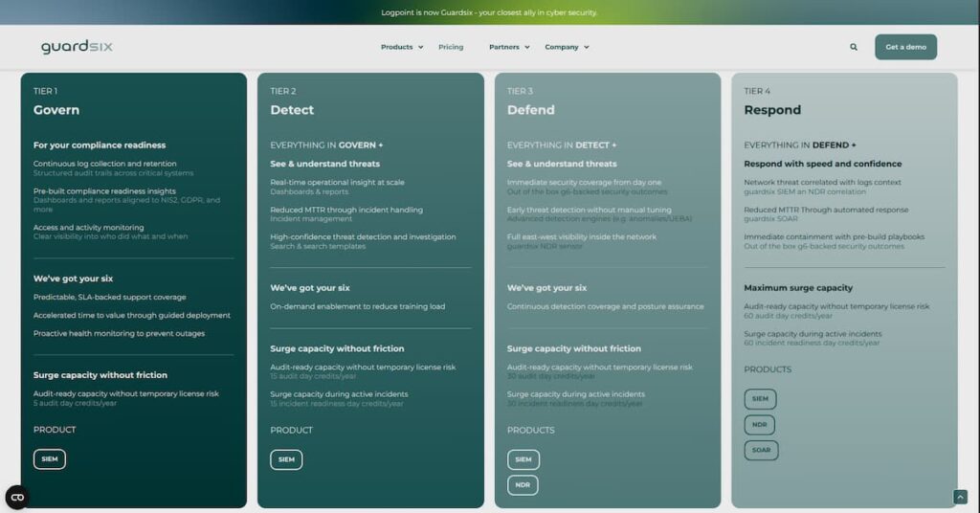Click 'Pre-built compliance readiness insights'
This screenshot has height=513, width=980.
[104, 191]
